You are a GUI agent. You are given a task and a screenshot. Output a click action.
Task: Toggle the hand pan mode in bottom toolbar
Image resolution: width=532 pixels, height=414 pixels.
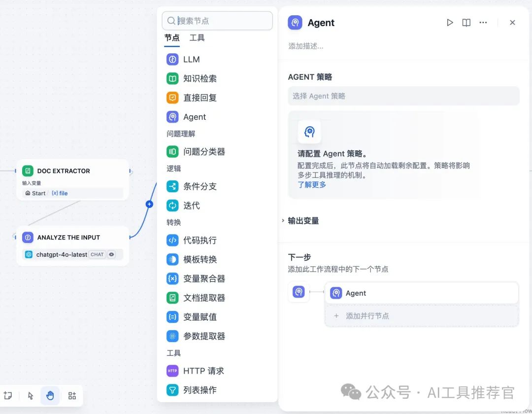pos(50,396)
